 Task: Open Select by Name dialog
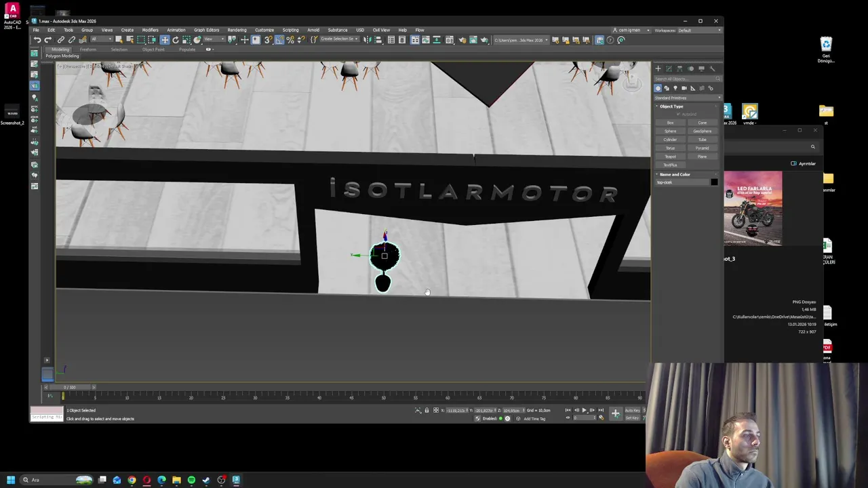pos(130,39)
